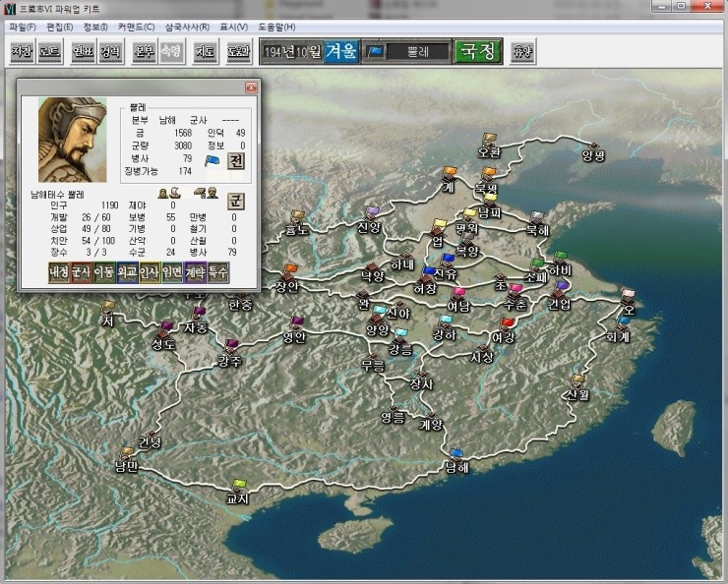This screenshot has width=728, height=584.
Task: Click the blue flag icon in toolbar
Action: pyautogui.click(x=375, y=51)
